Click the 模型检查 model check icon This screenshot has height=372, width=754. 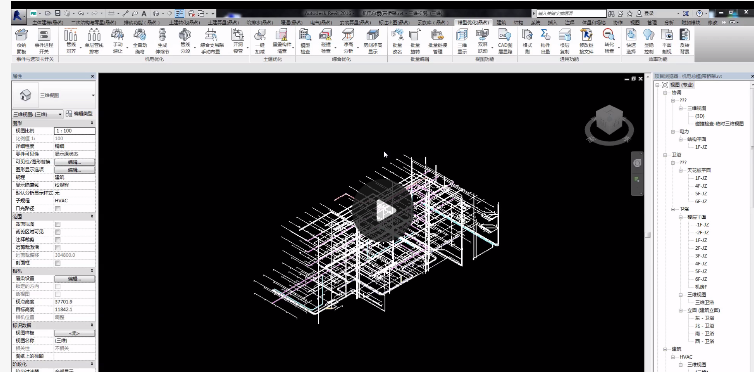[305, 35]
